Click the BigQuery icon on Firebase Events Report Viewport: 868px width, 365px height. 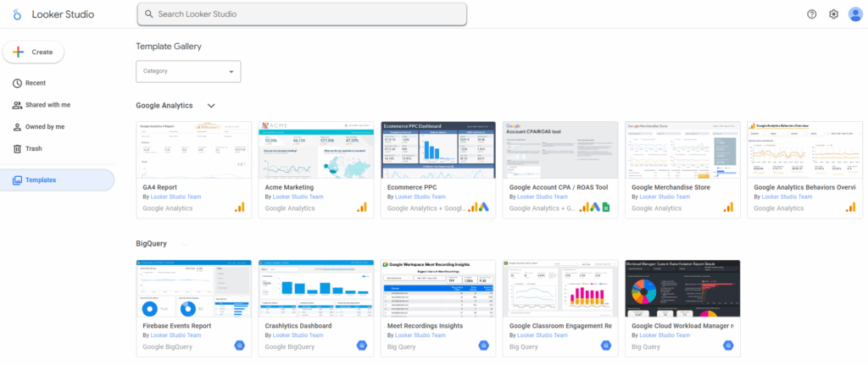(239, 346)
